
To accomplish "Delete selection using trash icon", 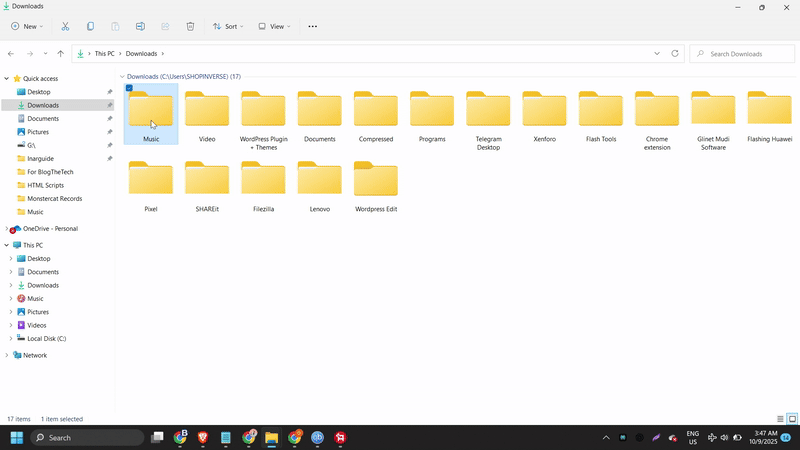I will point(190,26).
